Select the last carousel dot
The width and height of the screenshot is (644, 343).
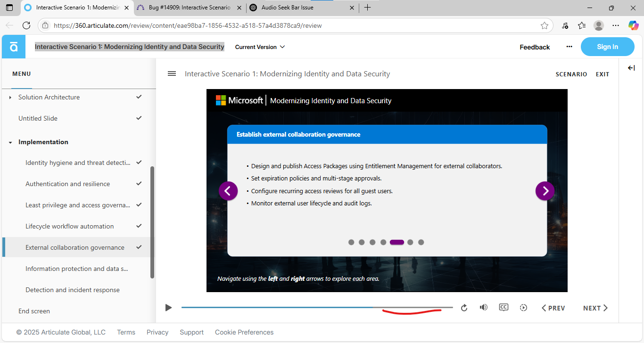coord(421,242)
